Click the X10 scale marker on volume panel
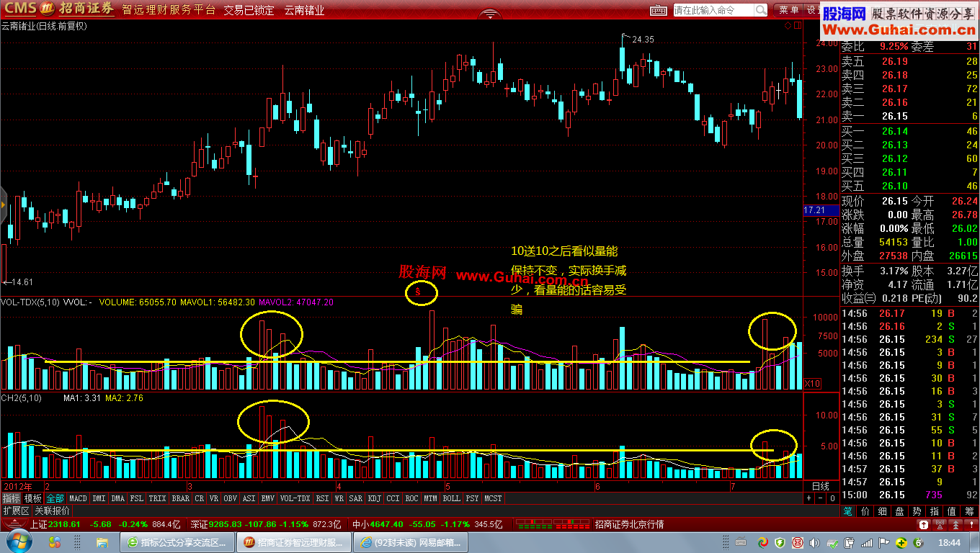The image size is (980, 553). tap(812, 382)
